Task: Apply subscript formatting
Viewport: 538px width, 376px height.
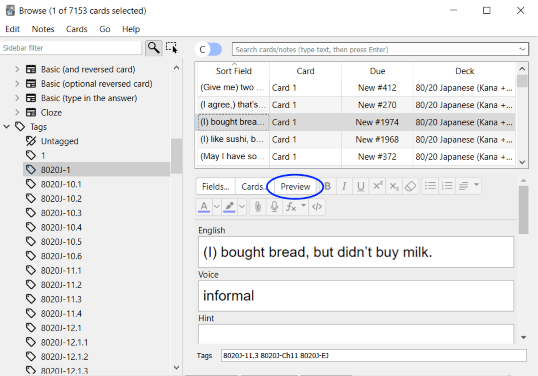Action: [394, 186]
